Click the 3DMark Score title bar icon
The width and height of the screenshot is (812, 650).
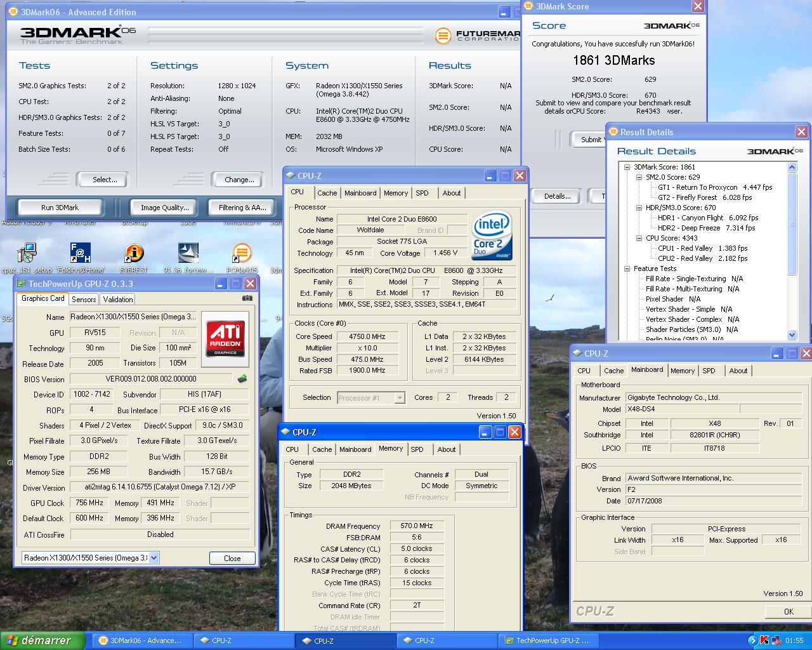pos(528,6)
